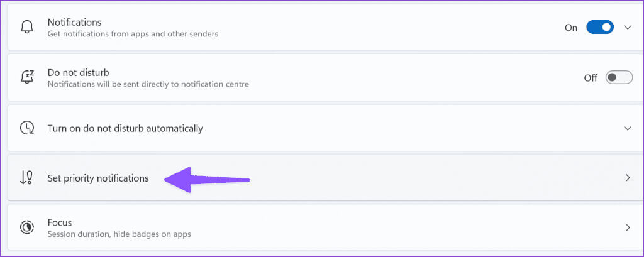Click the priority notifications arrow-exclamation icon

pyautogui.click(x=26, y=178)
